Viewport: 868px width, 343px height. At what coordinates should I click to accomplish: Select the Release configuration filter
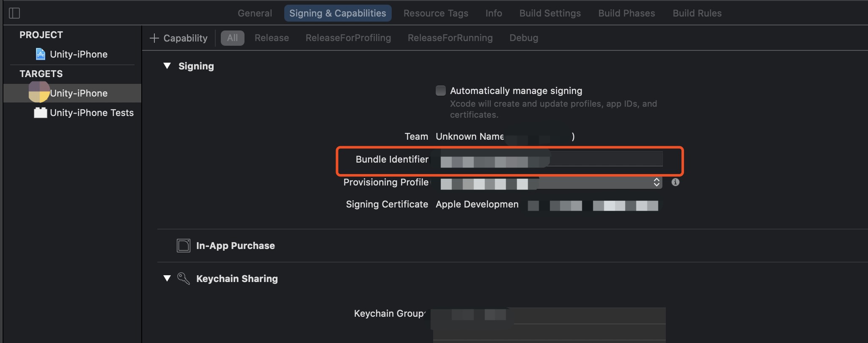coord(272,38)
